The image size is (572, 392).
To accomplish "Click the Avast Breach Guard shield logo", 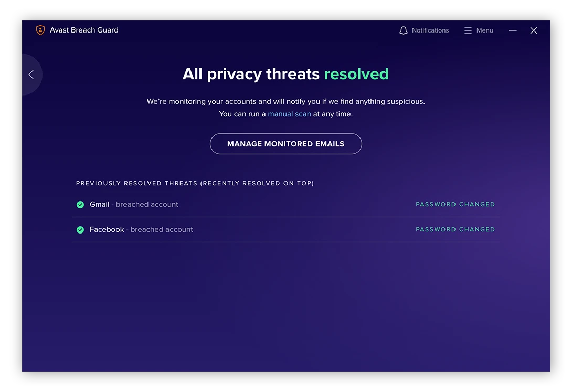I will pyautogui.click(x=40, y=30).
